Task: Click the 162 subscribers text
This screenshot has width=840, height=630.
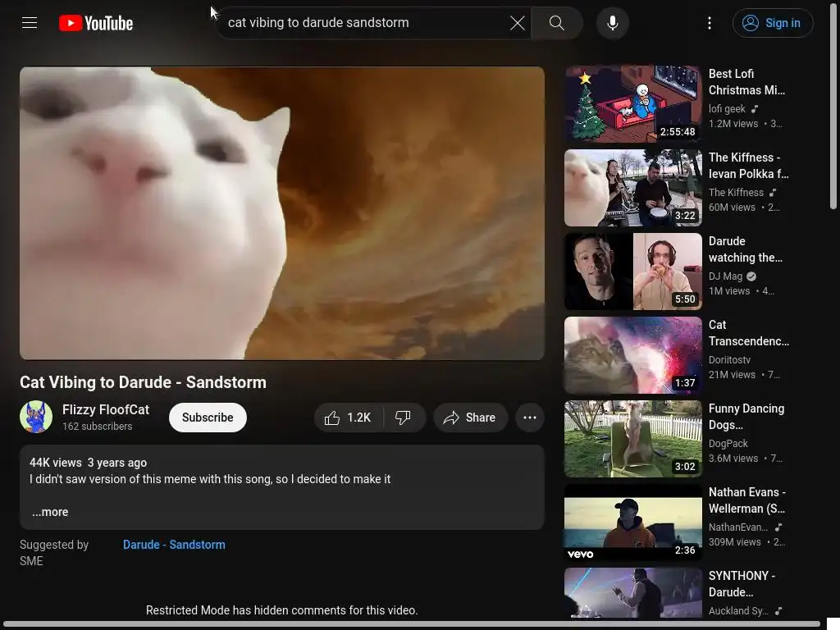Action: coord(97,427)
